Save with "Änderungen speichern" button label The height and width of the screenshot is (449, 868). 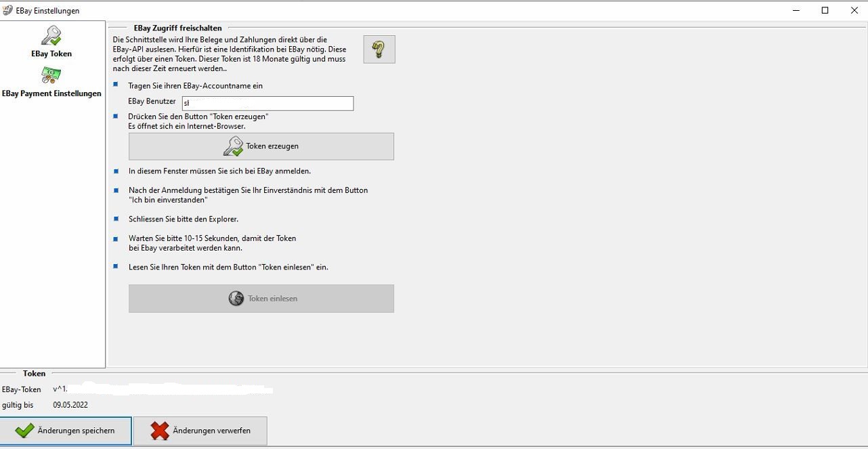tap(76, 431)
